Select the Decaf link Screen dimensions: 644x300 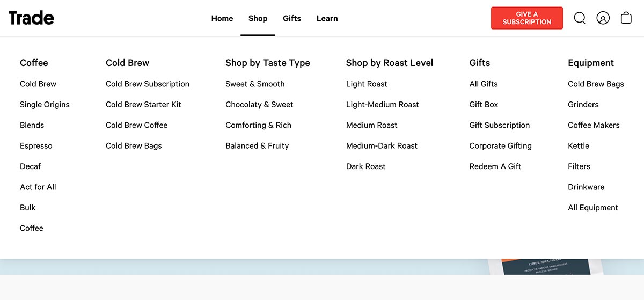(x=30, y=166)
